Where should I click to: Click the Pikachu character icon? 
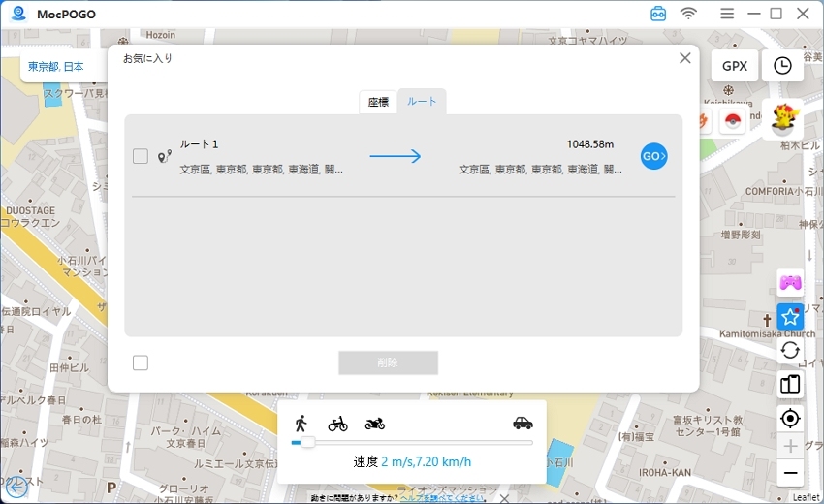pyautogui.click(x=783, y=118)
